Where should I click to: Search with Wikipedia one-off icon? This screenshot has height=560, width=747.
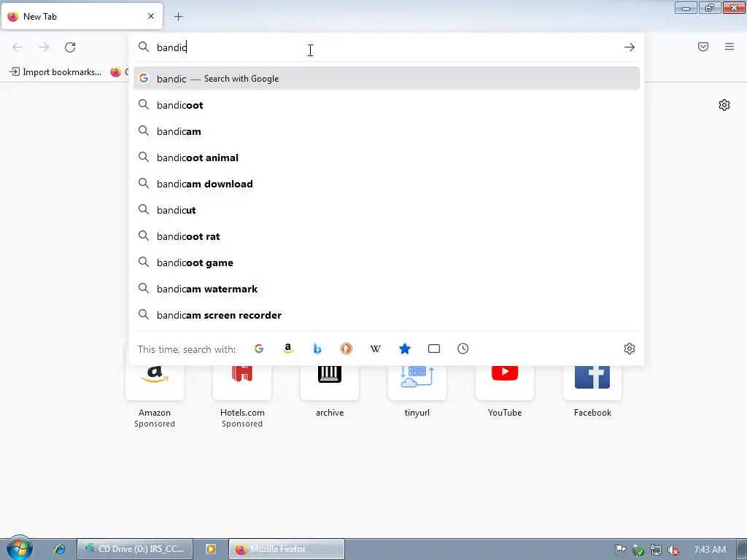click(x=376, y=349)
